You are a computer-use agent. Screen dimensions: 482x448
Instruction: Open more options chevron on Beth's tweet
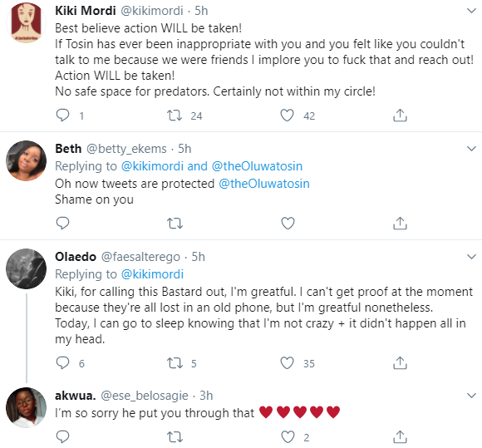point(471,149)
